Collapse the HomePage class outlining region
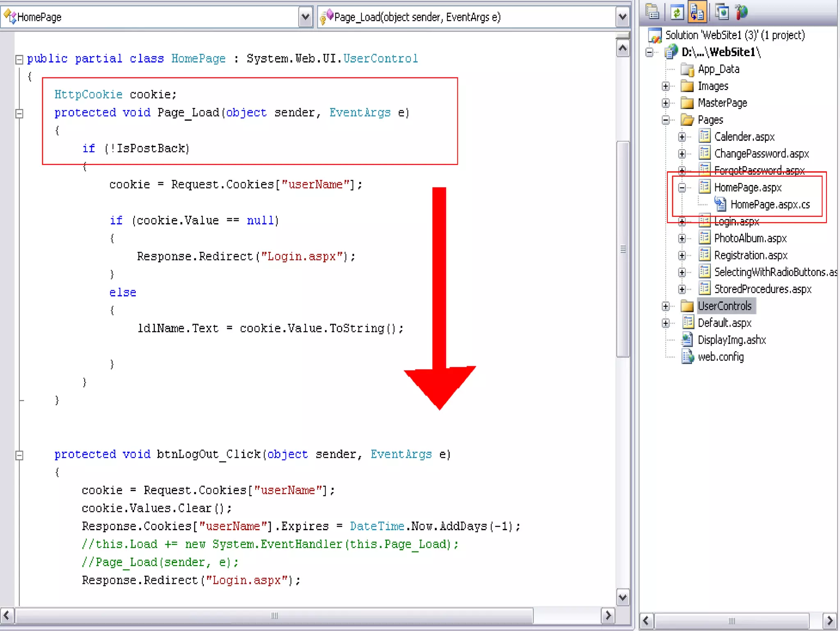 [x=19, y=59]
